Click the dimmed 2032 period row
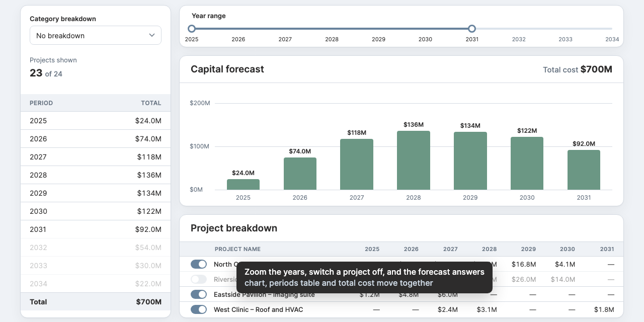Viewport: 644px width, 322px height. (96, 248)
